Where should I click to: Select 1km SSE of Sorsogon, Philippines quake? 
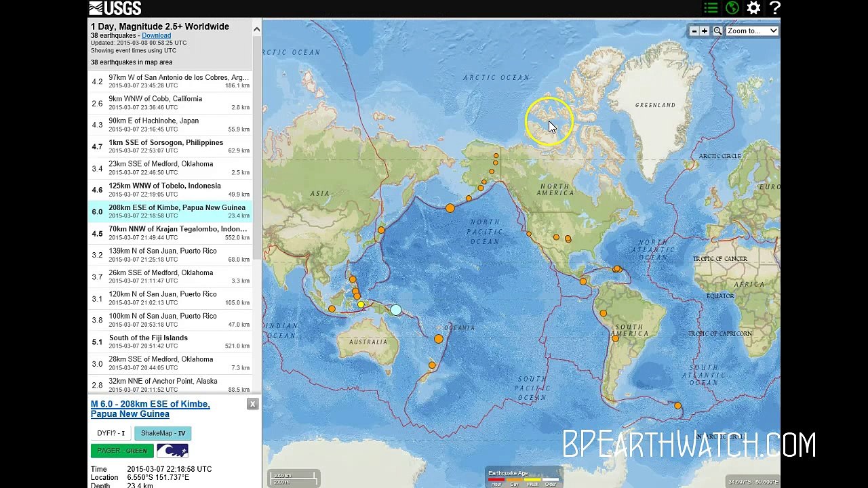[x=170, y=146]
